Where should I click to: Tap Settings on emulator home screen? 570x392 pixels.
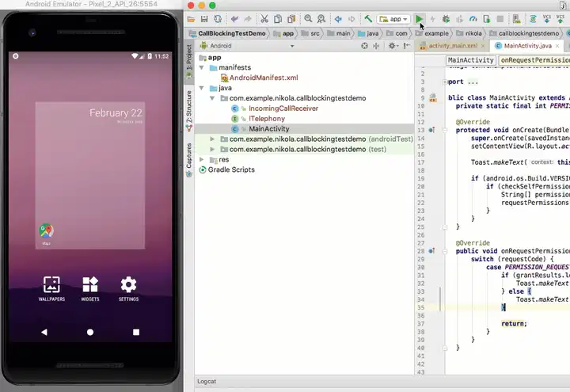point(128,285)
